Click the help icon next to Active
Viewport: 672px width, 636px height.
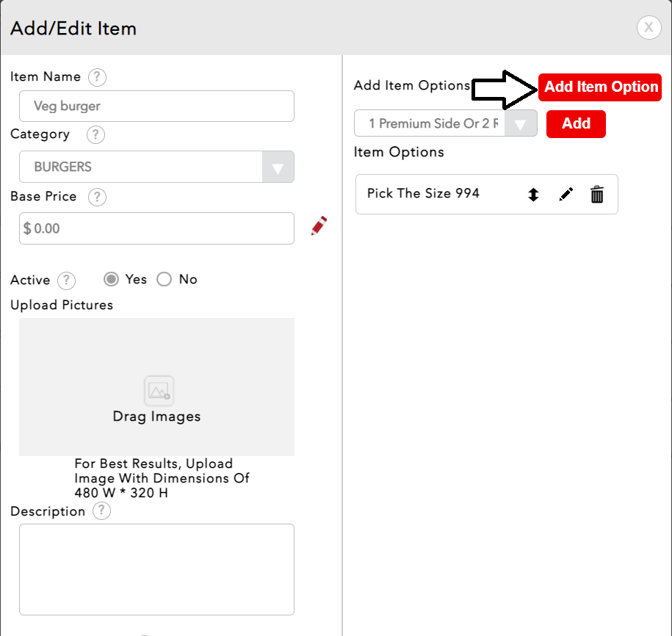pos(66,281)
